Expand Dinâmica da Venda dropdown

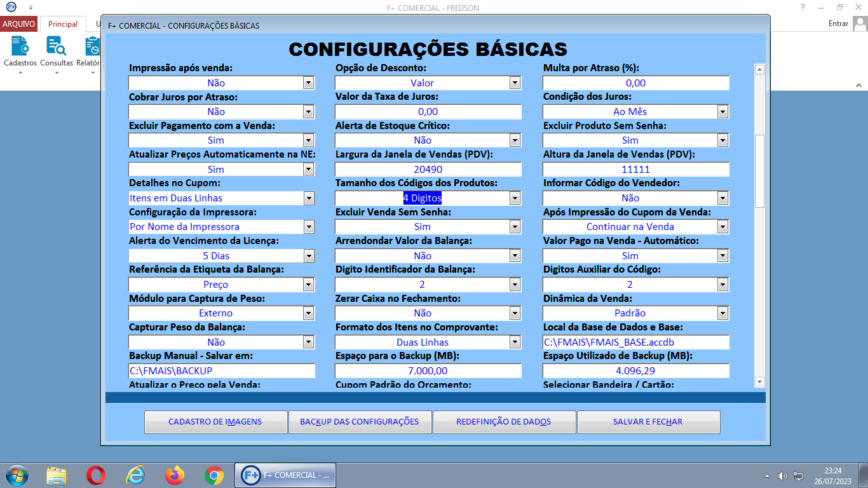click(722, 313)
